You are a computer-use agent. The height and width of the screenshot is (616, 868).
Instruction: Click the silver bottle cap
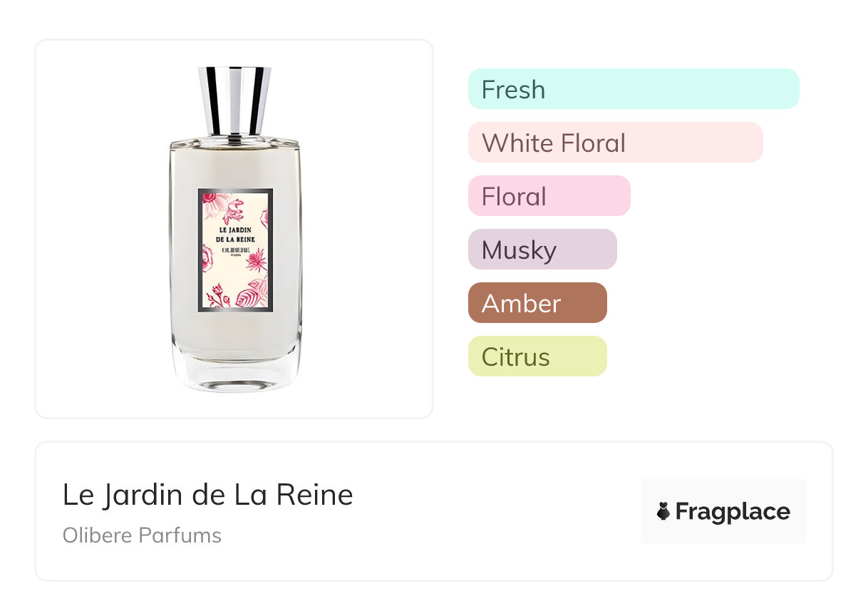234,100
